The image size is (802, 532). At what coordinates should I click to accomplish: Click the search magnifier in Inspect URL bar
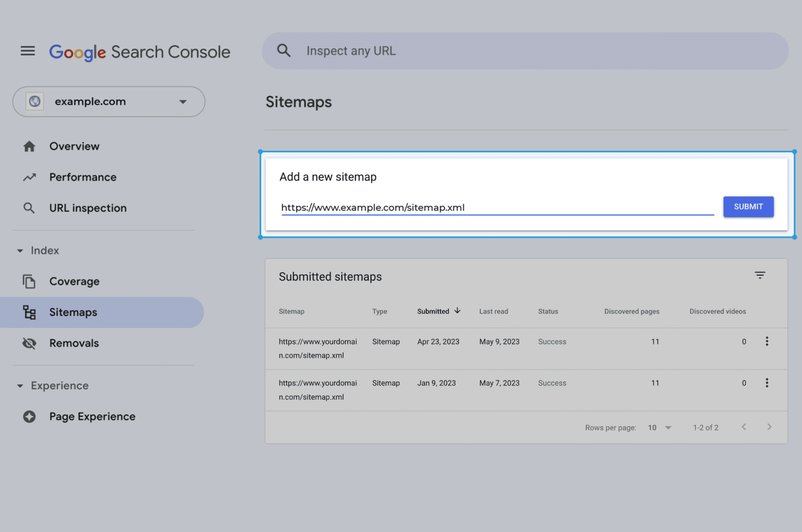(x=284, y=51)
